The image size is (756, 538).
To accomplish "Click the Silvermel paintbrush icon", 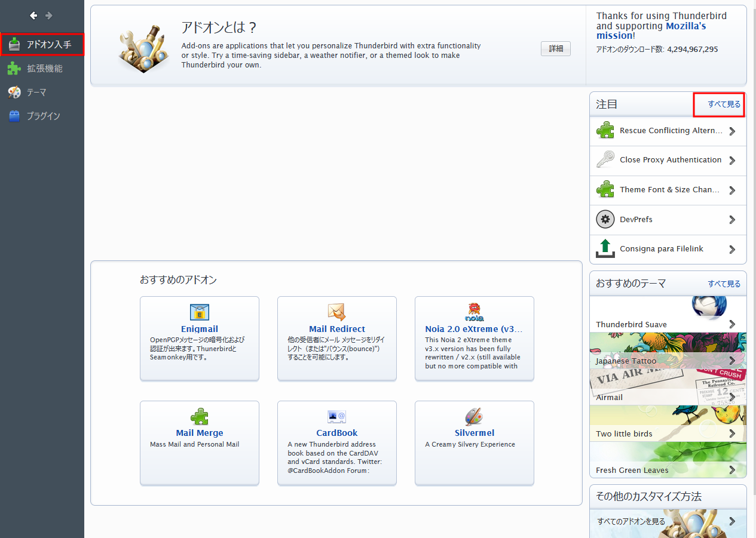I will pyautogui.click(x=474, y=416).
